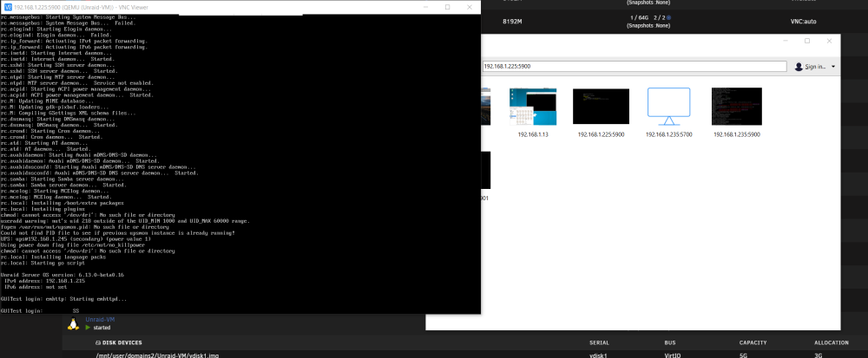
Task: Close the QEMU Unraid-VM VNC window
Action: pyautogui.click(x=470, y=7)
